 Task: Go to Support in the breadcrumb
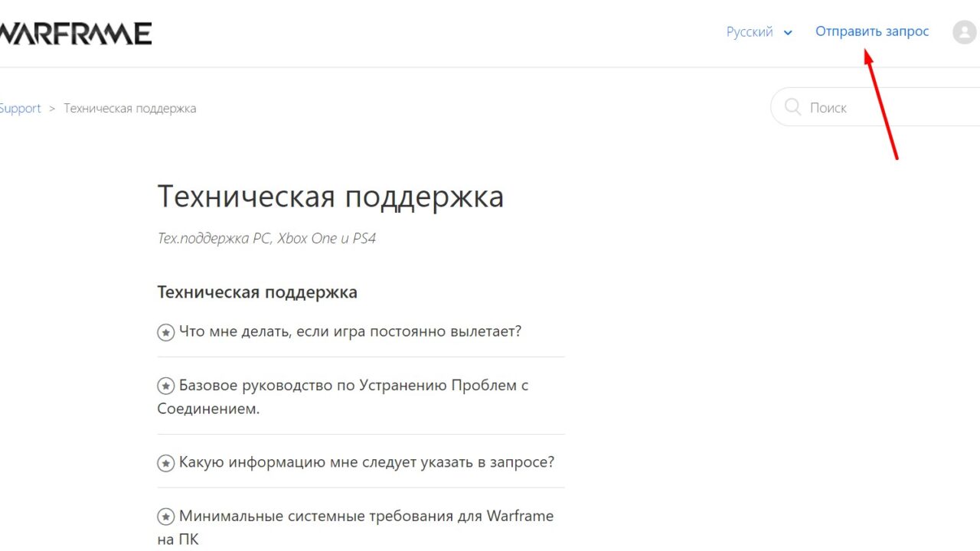pyautogui.click(x=20, y=109)
